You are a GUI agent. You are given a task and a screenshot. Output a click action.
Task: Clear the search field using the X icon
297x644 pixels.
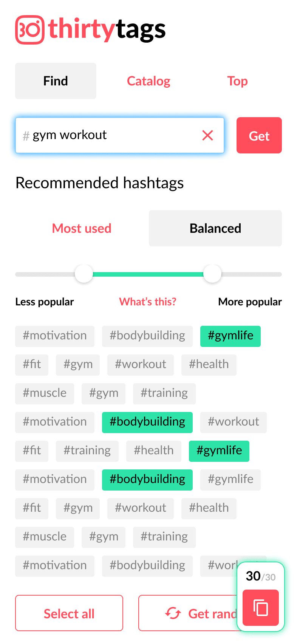(207, 135)
